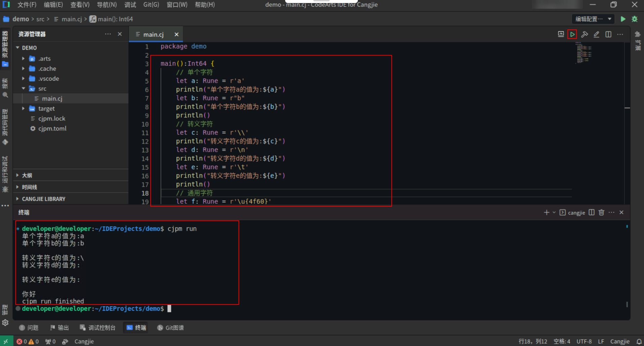Open the run configuration dropdown
Viewport: 644px width, 346px height.
[593, 19]
